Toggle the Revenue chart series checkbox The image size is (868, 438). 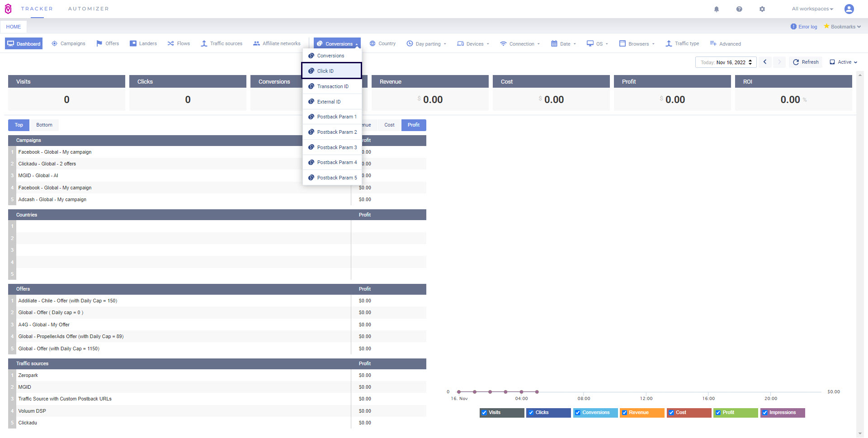[x=624, y=413]
